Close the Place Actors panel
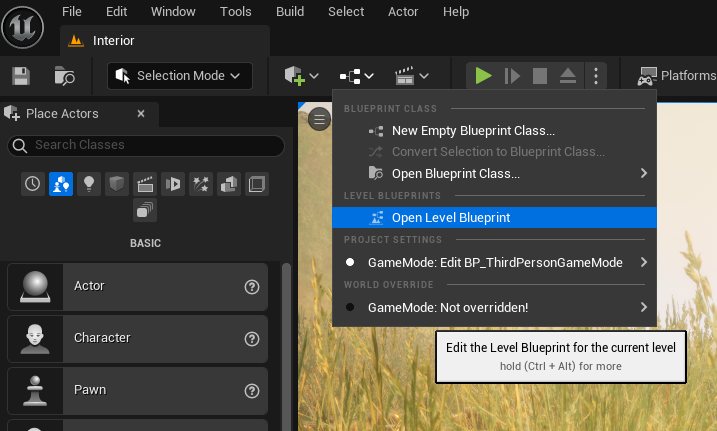The image size is (717, 431). [141, 113]
